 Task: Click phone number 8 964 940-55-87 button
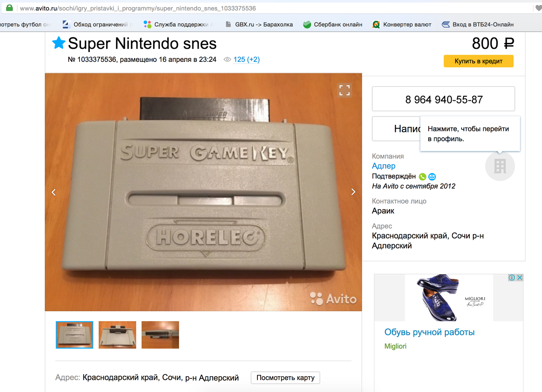(x=444, y=99)
